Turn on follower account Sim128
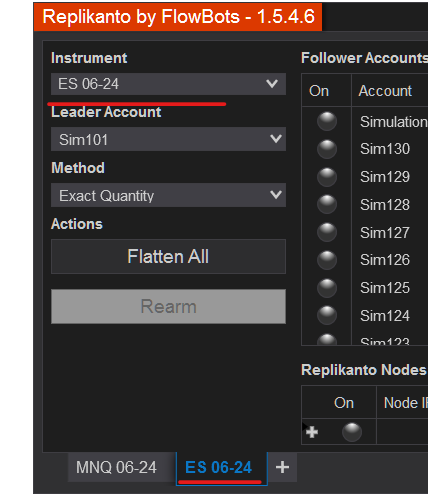This screenshot has height=502, width=428. (x=327, y=205)
